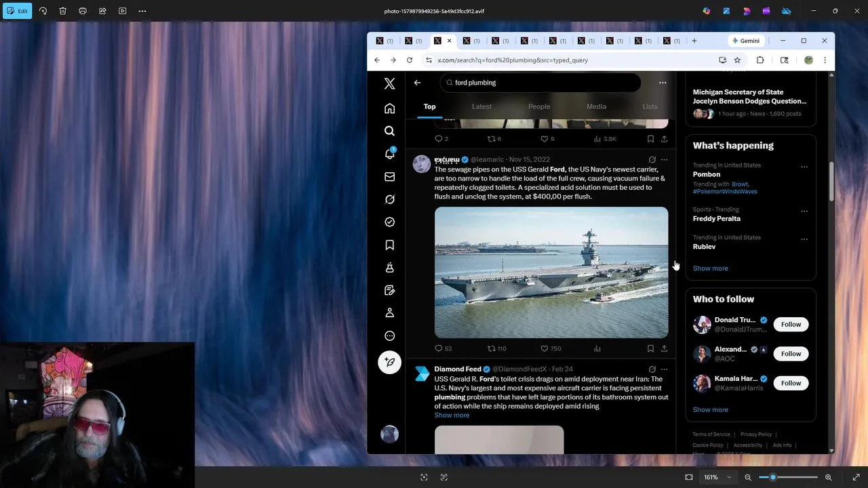Click the Edit button in Photos toolbar
Viewport: 868px width, 488px height.
coord(17,11)
